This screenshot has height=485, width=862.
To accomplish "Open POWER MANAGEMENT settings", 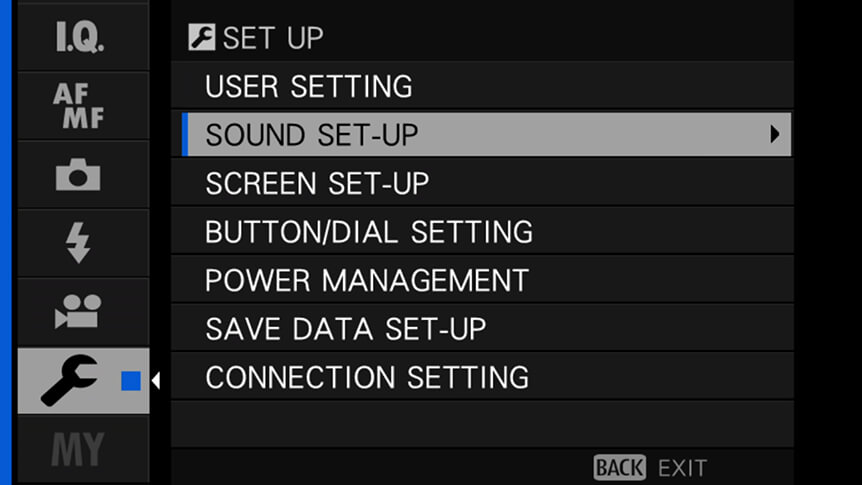I will (482, 280).
